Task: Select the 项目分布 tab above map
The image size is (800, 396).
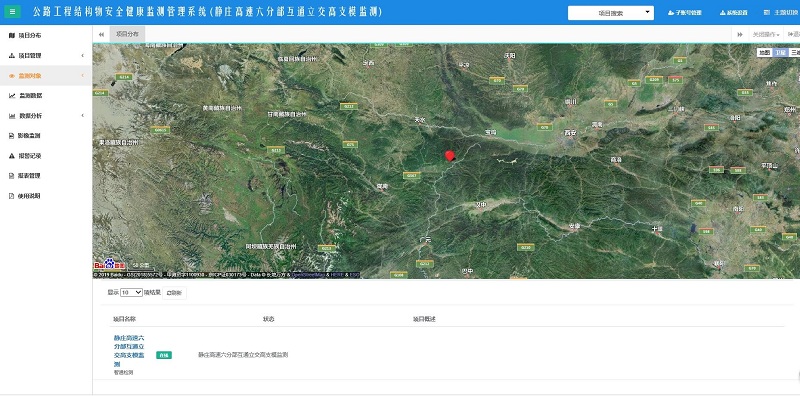Action: point(127,34)
